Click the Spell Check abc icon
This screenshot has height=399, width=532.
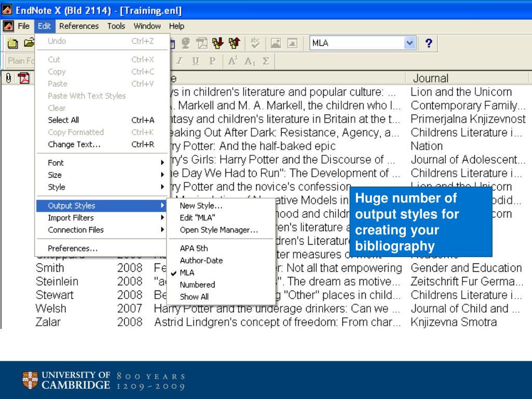[255, 43]
